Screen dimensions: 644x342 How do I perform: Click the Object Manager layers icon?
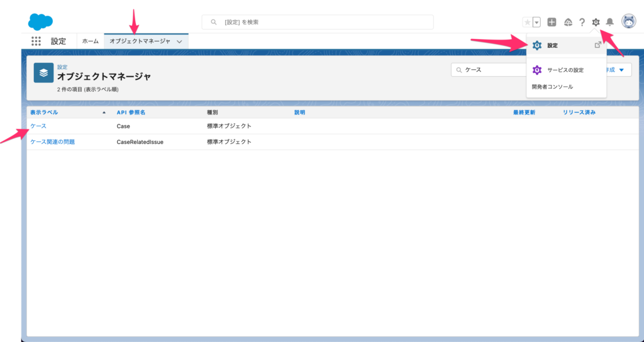[43, 73]
